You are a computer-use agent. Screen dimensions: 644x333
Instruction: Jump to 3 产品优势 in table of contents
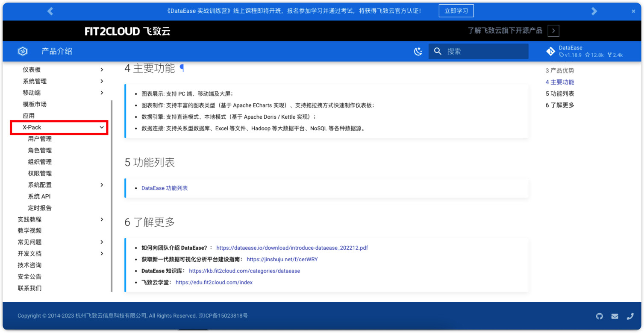click(560, 70)
